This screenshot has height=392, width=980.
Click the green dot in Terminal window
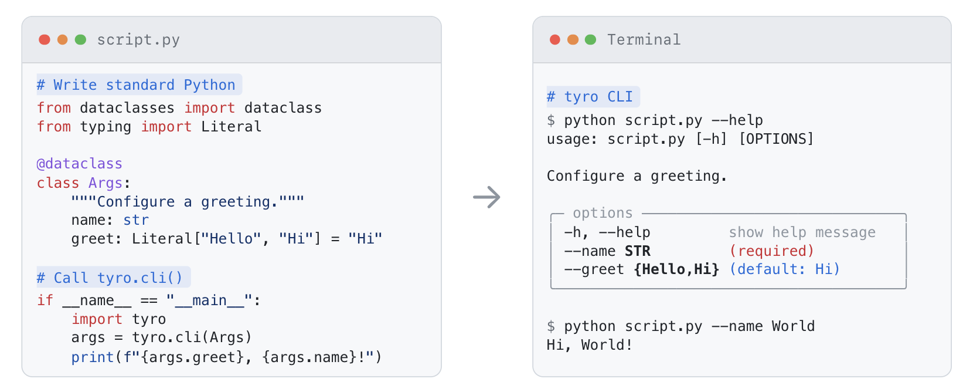coord(591,39)
